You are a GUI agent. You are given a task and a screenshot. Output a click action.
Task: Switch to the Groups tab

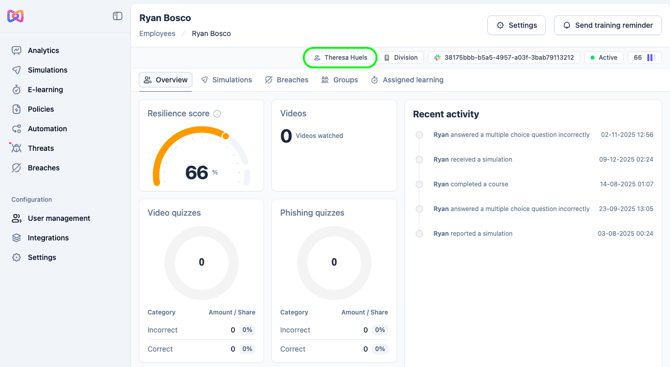pyautogui.click(x=340, y=80)
